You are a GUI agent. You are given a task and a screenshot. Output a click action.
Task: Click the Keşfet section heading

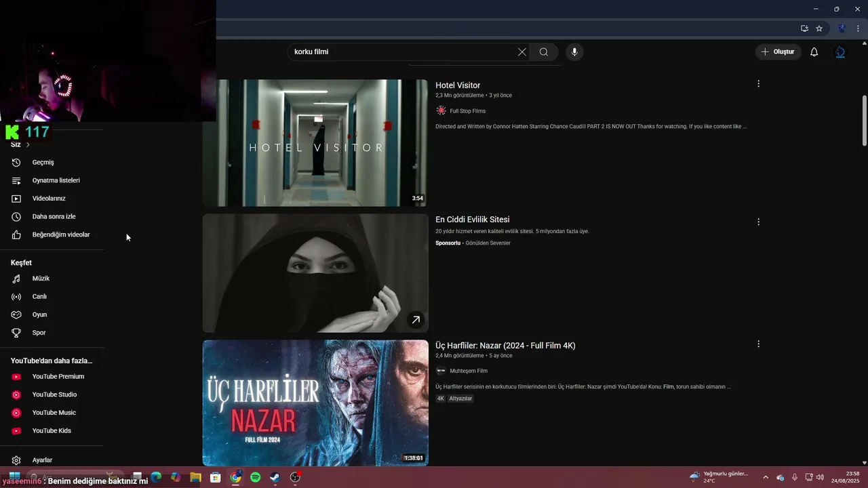[21, 263]
